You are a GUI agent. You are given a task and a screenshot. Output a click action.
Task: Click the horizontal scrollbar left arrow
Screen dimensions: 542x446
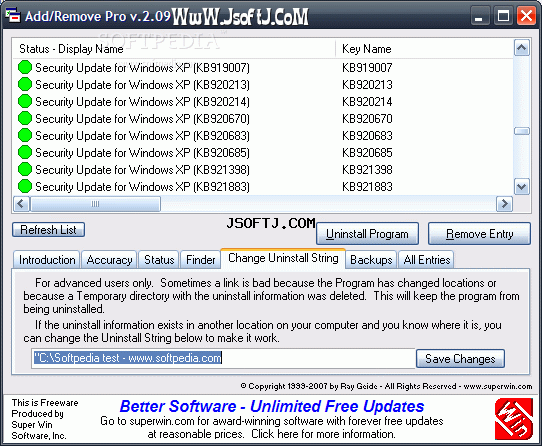(21, 204)
